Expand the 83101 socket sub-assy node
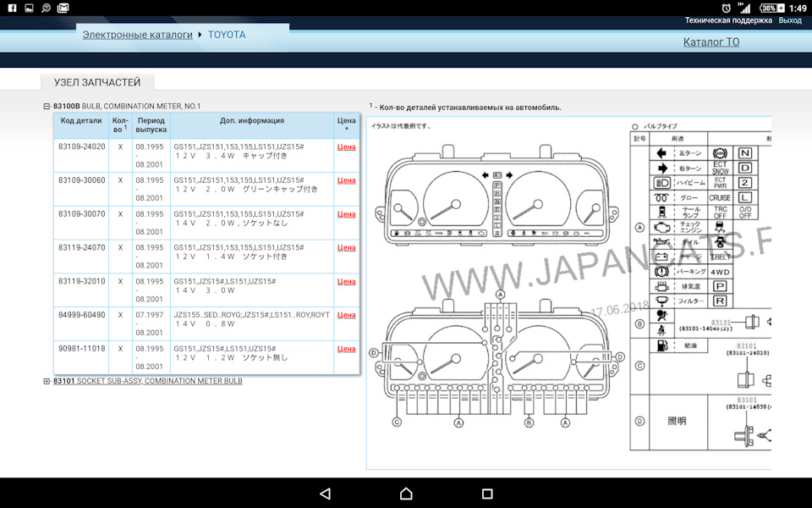812x508 pixels. pyautogui.click(x=47, y=381)
